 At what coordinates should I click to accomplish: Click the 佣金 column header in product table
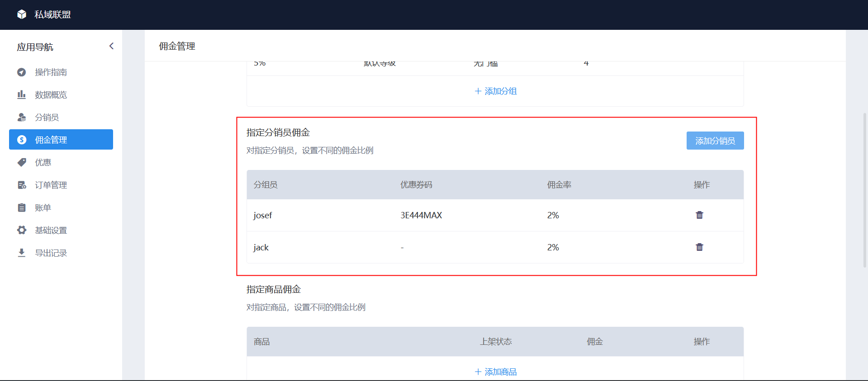pos(595,342)
